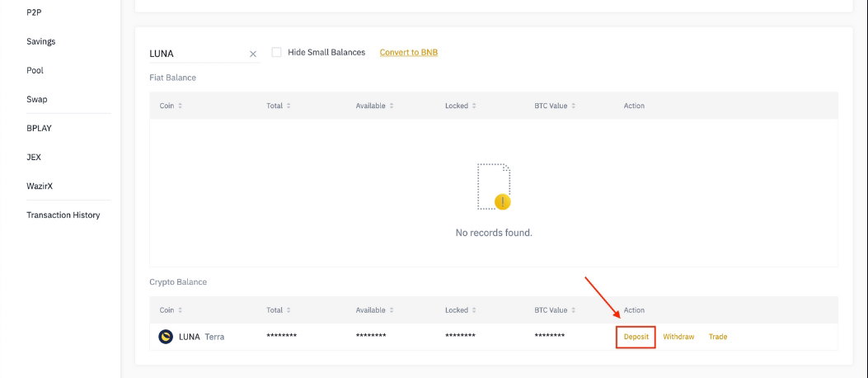
Task: Click the Fiat Balance heading
Action: [x=173, y=78]
